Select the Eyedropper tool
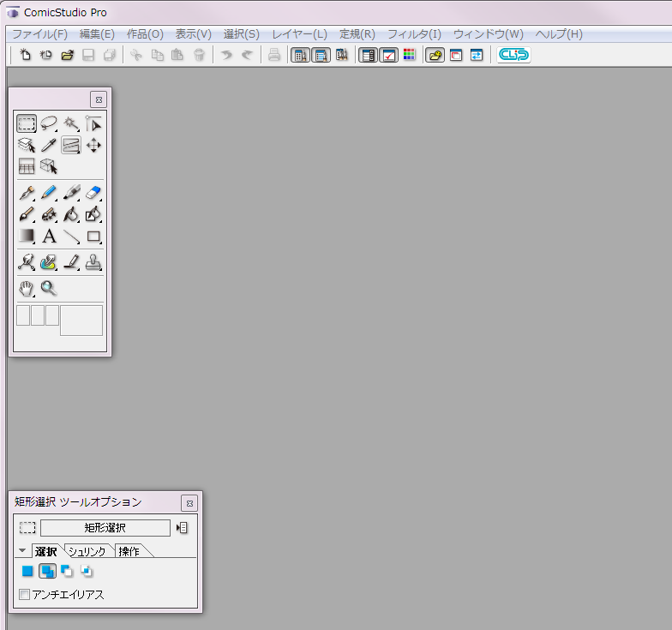 coord(49,146)
